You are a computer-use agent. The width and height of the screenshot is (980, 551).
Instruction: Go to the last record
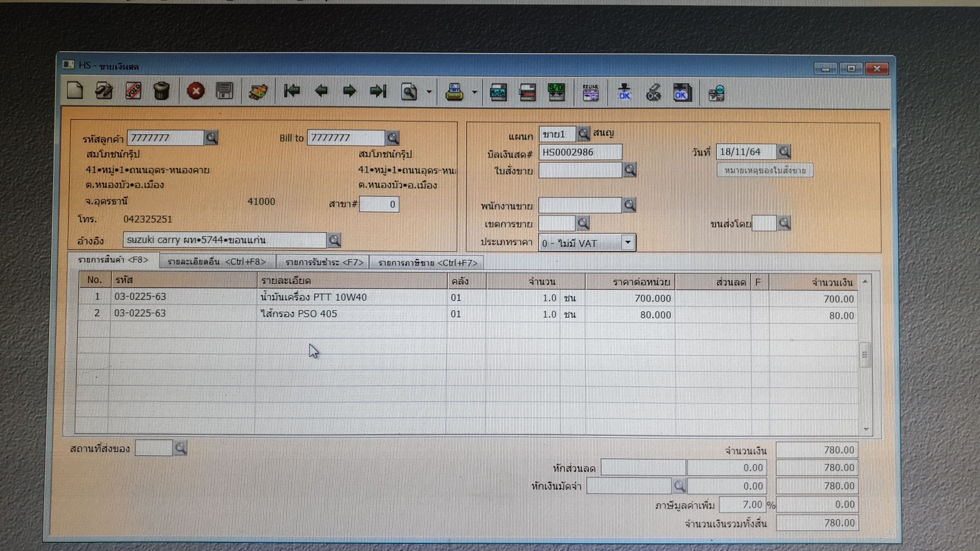[x=378, y=91]
